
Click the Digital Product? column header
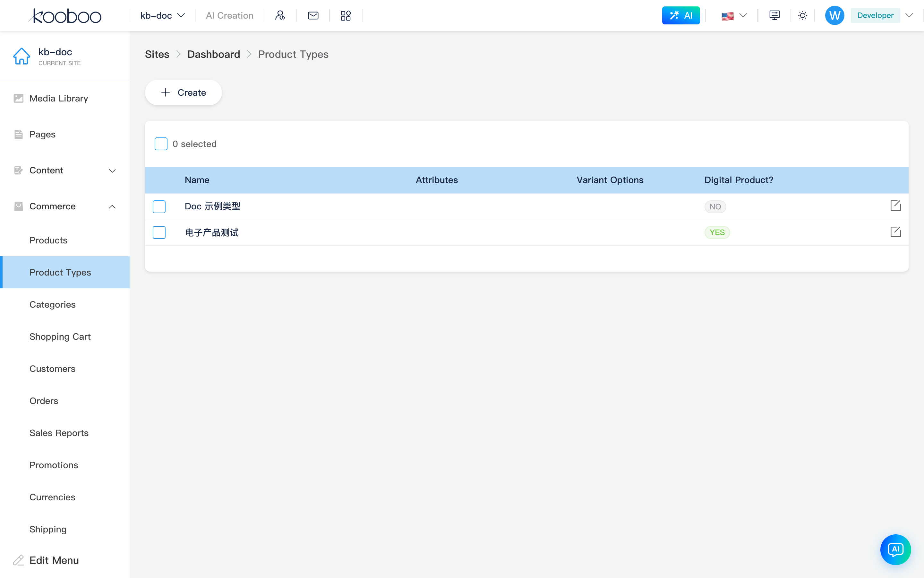[x=739, y=180]
